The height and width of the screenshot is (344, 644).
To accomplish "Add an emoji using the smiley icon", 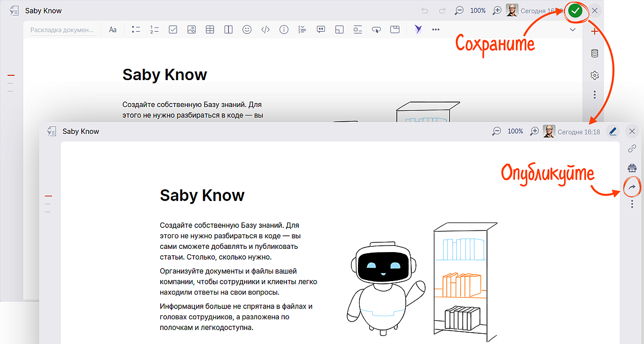I will [247, 30].
